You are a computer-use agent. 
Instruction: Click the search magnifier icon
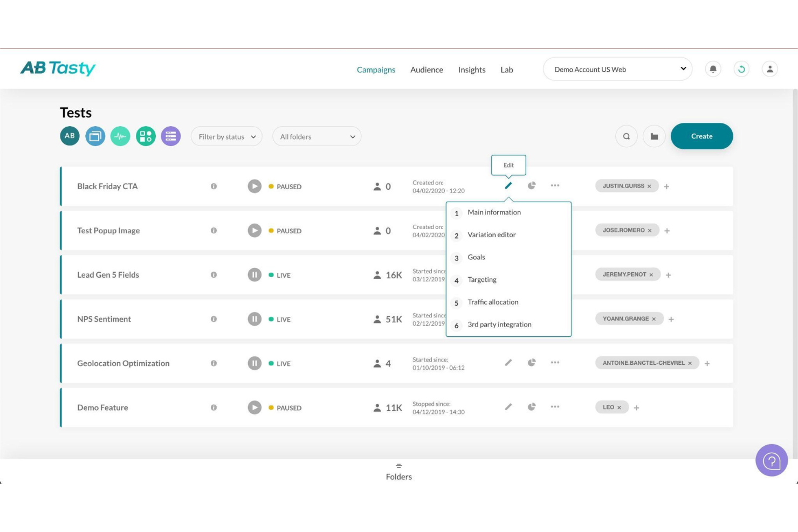click(626, 136)
